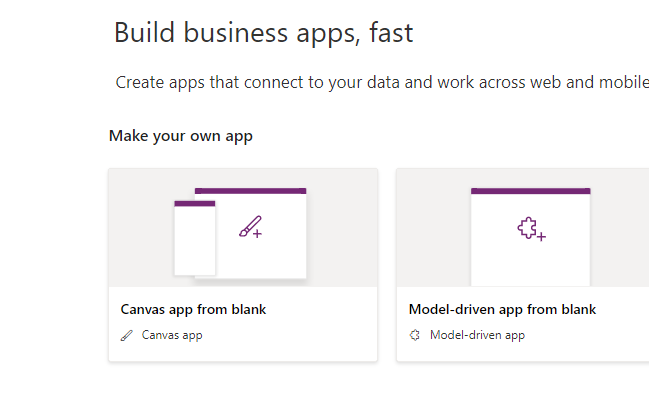Viewport: 649px width, 416px height.
Task: Open Canvas app from blank title
Action: pyautogui.click(x=193, y=310)
